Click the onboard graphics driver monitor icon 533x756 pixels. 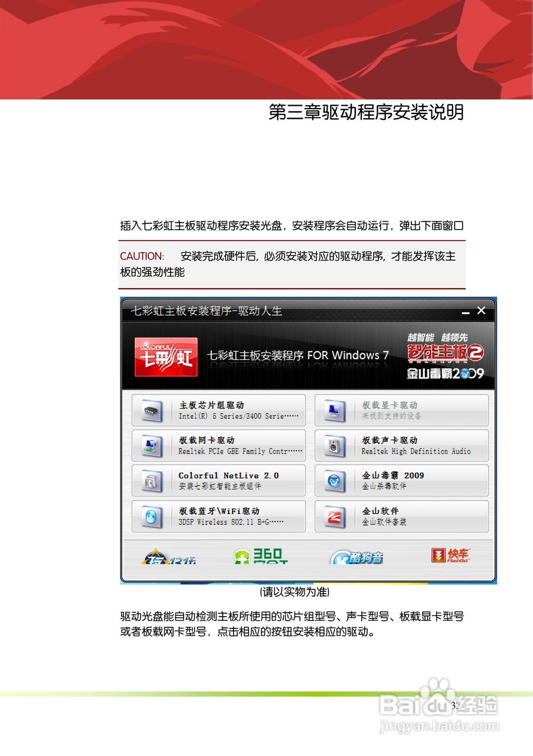335,410
